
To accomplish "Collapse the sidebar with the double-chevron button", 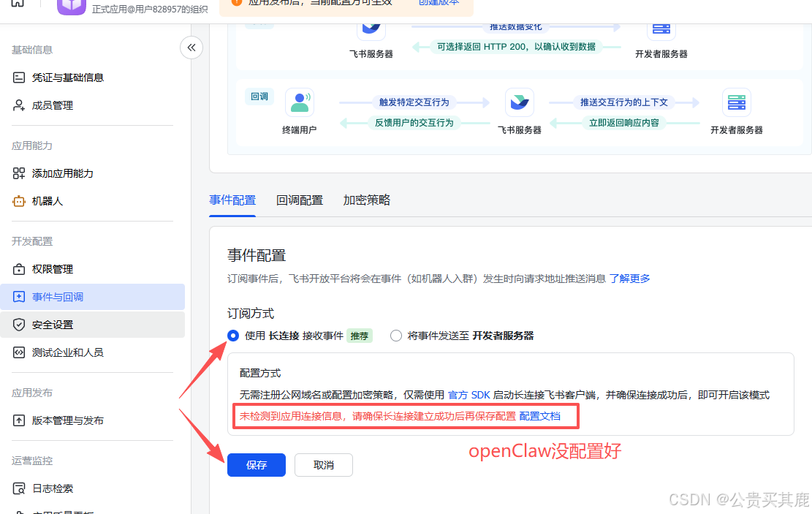I will (x=191, y=48).
